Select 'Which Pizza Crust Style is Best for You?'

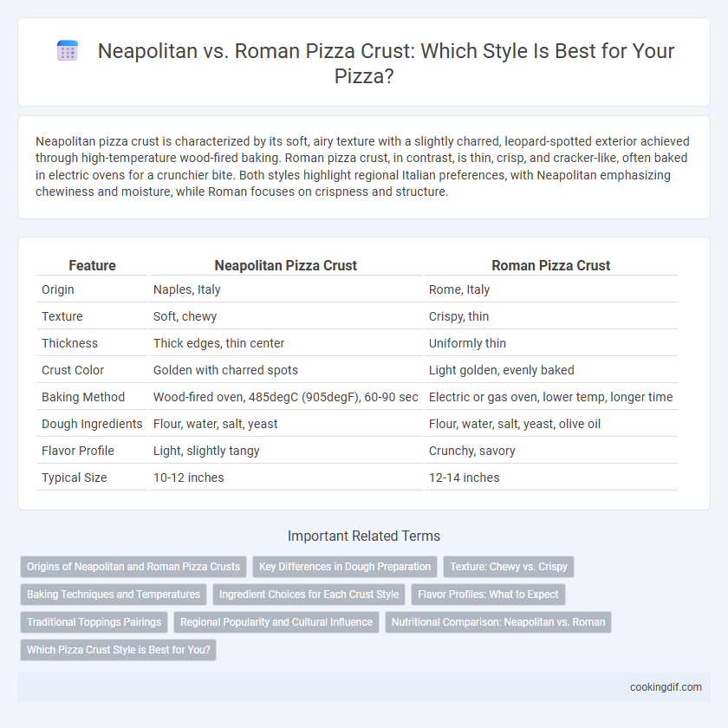click(119, 650)
